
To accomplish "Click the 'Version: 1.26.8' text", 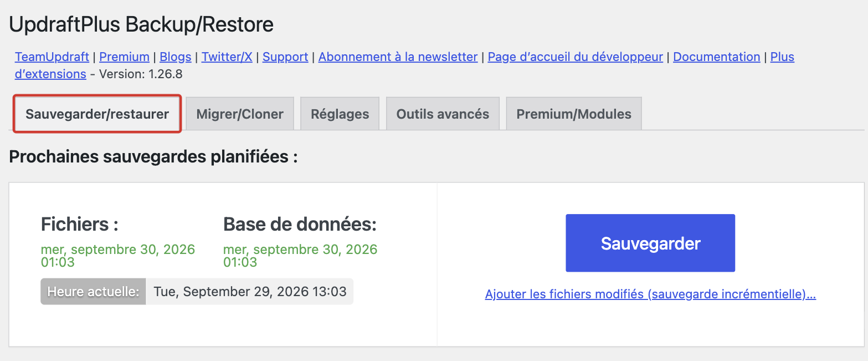I will tap(141, 74).
